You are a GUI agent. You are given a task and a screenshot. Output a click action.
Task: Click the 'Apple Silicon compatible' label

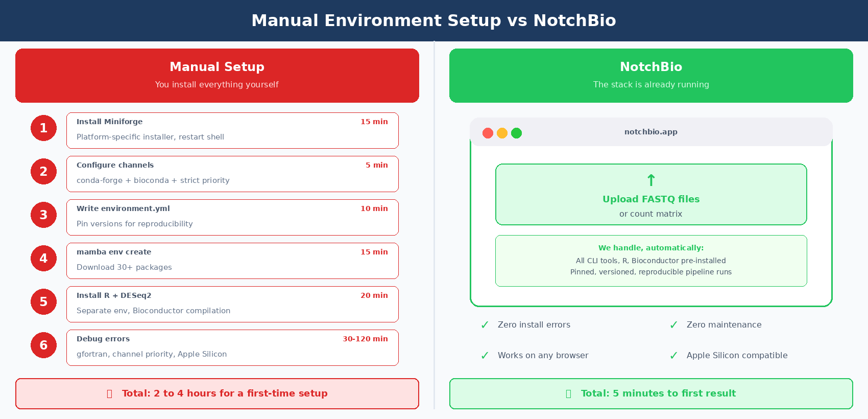[x=737, y=356]
